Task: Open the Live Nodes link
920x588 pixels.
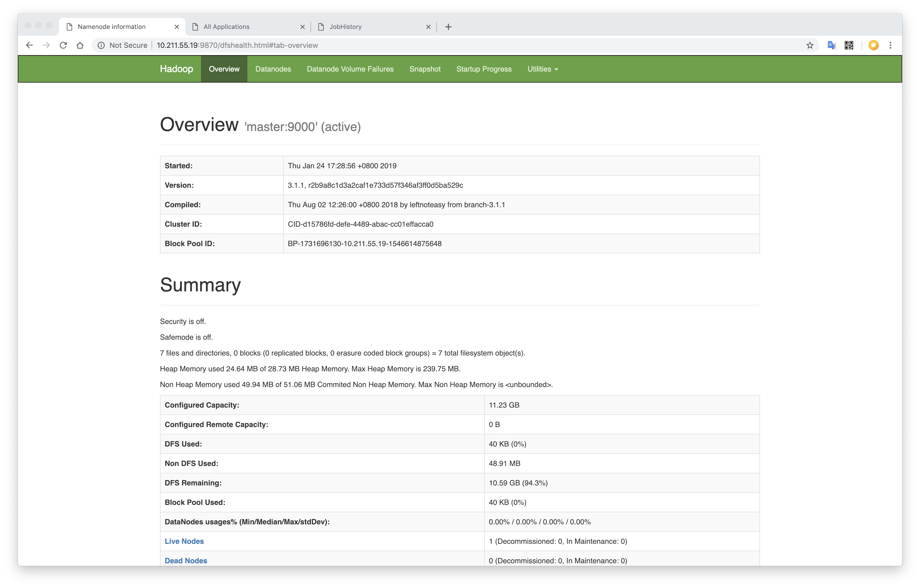Action: pyautogui.click(x=184, y=541)
